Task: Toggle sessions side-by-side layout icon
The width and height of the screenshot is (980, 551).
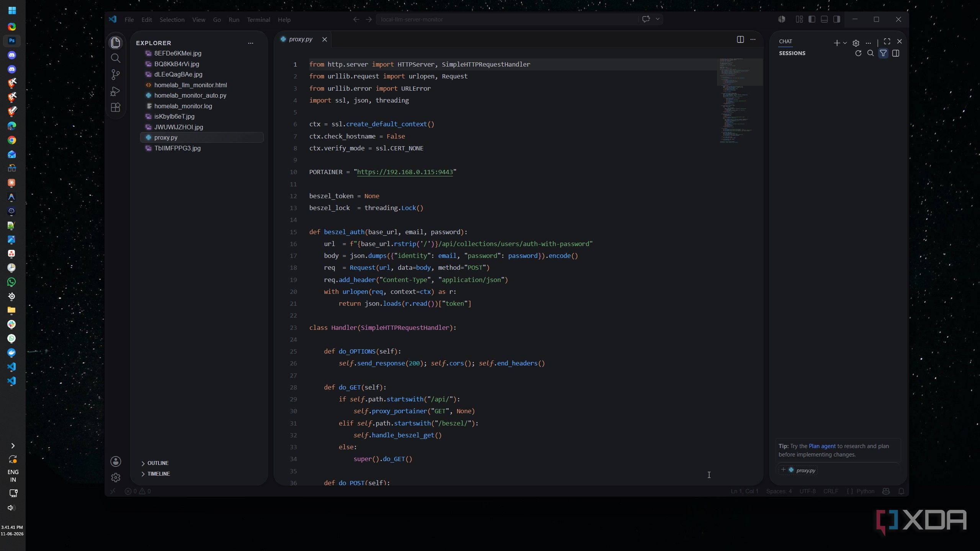Action: 896,53
